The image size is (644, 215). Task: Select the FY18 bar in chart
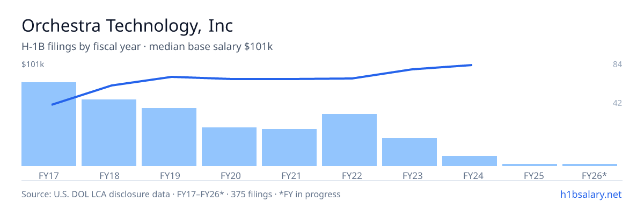pyautogui.click(x=109, y=133)
